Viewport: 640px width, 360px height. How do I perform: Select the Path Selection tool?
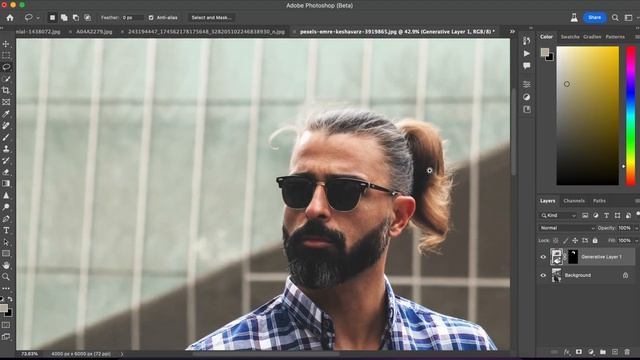pos(6,242)
